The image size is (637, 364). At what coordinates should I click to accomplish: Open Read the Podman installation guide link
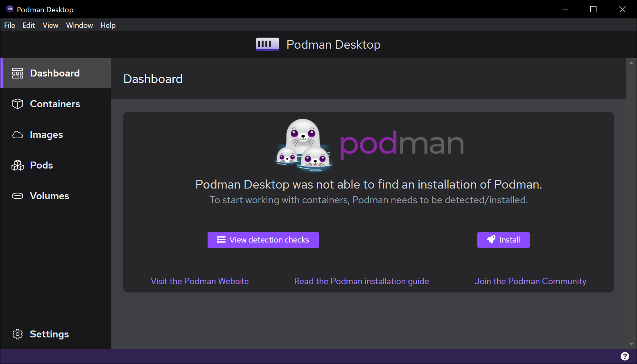pos(361,281)
